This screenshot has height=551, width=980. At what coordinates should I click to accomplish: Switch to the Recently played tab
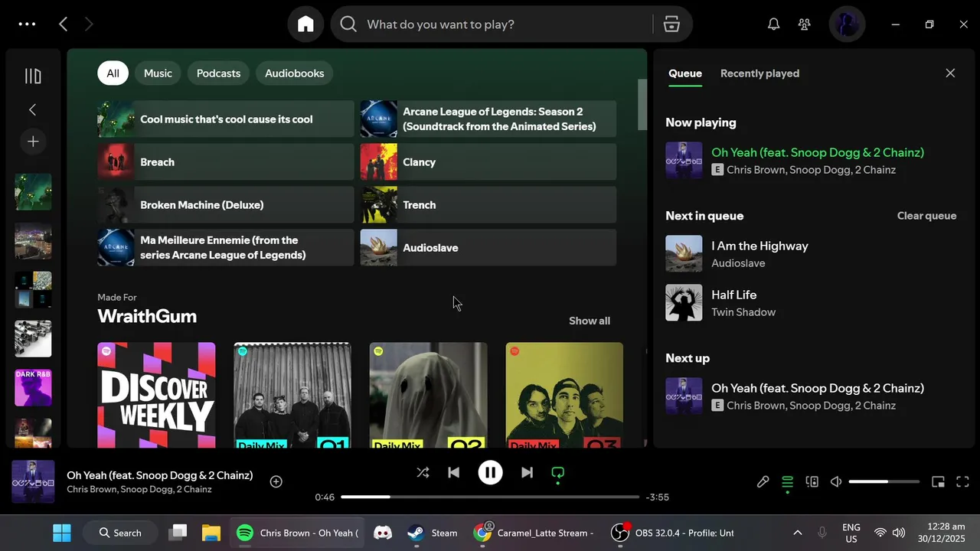pyautogui.click(x=759, y=73)
